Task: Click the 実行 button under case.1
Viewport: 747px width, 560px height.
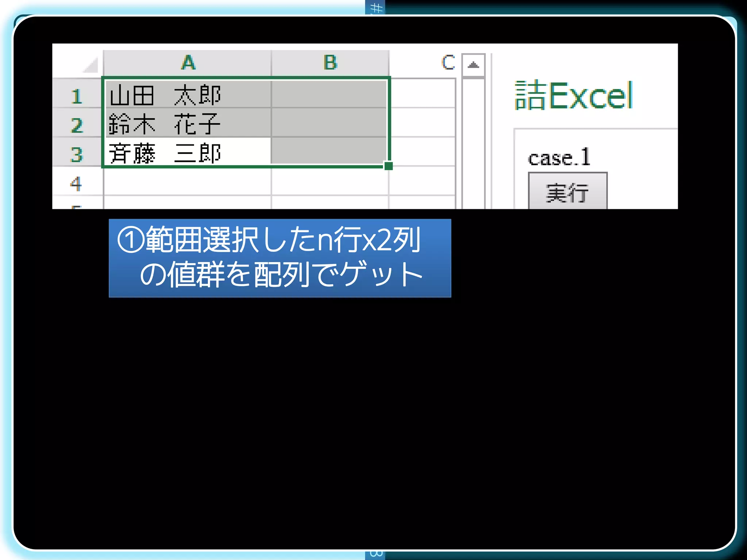Action: click(568, 191)
